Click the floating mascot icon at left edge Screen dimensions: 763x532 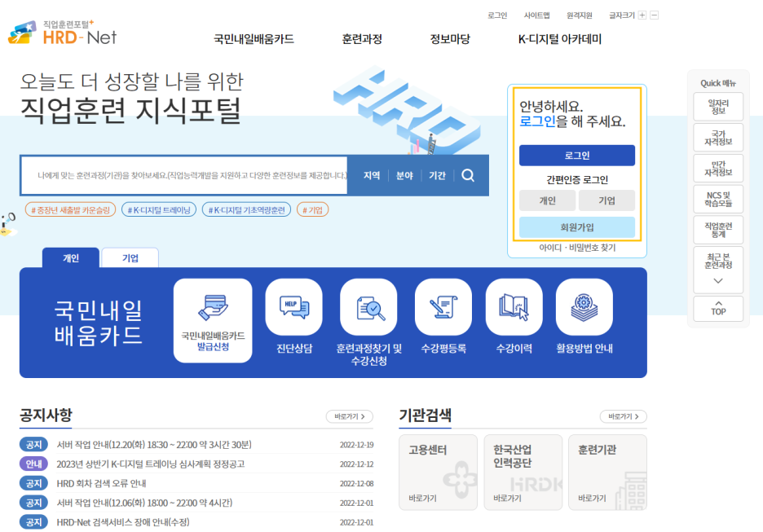[x=8, y=224]
